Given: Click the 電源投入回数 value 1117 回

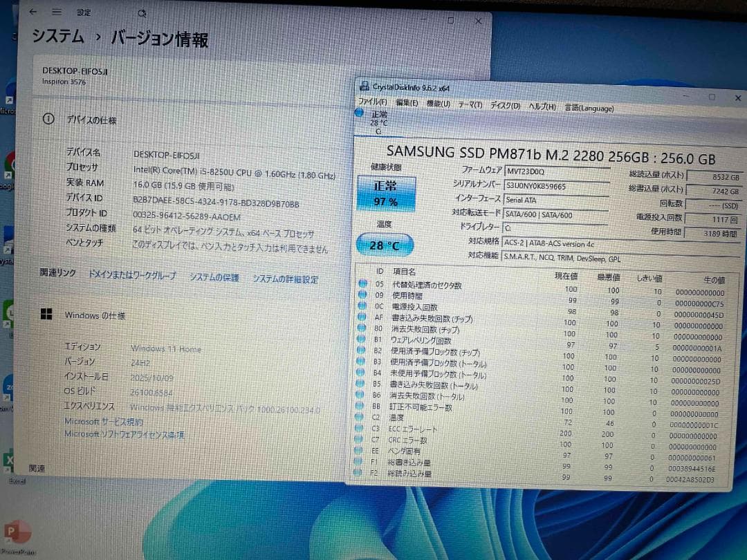Looking at the screenshot, I should click(712, 219).
